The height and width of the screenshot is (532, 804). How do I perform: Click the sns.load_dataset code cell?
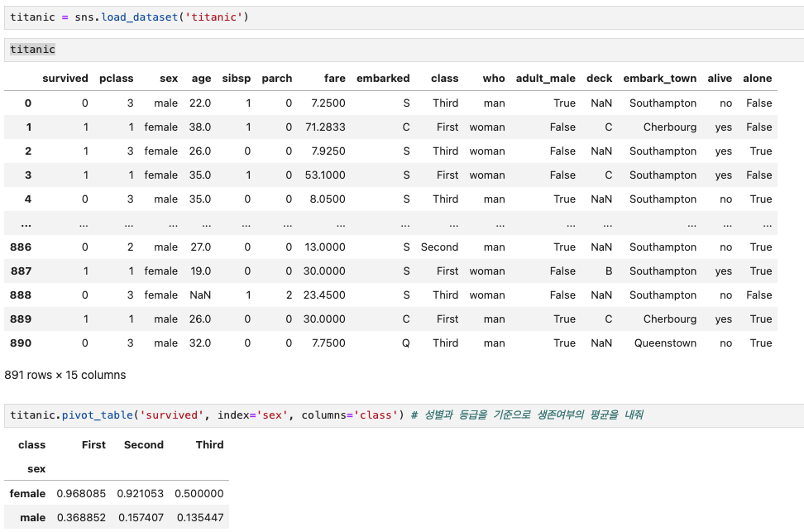tap(404, 17)
